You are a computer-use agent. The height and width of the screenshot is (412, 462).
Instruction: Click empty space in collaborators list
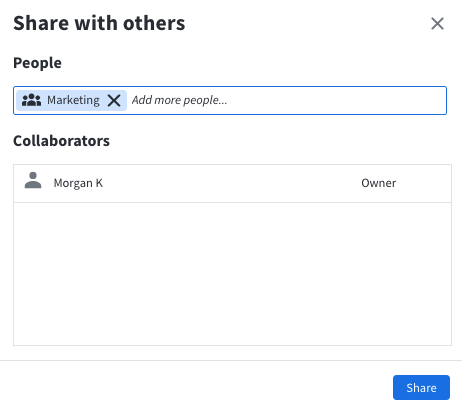coord(232,274)
